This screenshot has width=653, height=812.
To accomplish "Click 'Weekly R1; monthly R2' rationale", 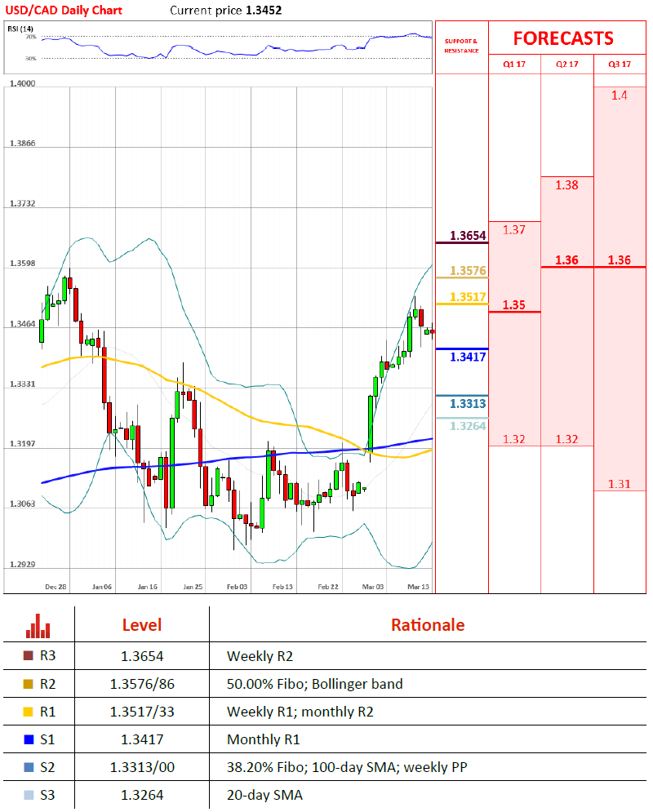I will point(300,712).
